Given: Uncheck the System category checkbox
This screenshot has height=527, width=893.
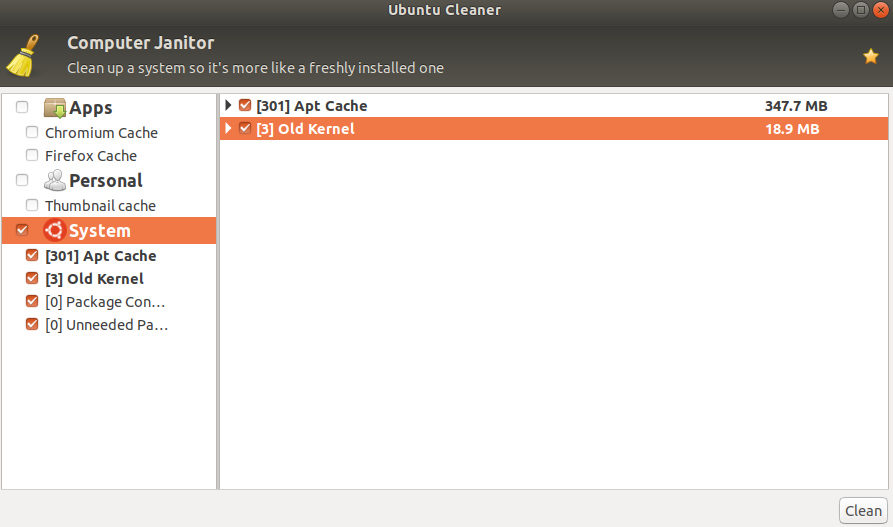Looking at the screenshot, I should point(22,230).
